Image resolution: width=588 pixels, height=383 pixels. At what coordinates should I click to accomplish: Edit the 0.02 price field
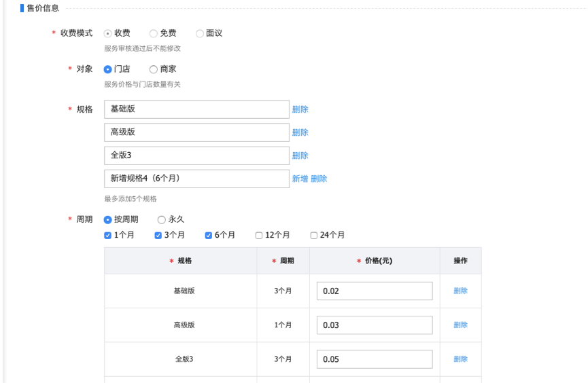(375, 291)
